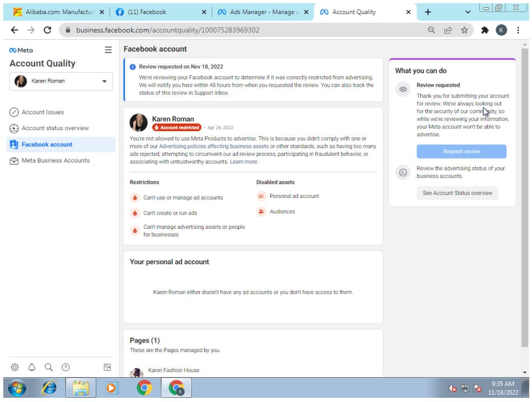Click the Meta Business Accounts briefcase icon
Image resolution: width=532 pixels, height=402 pixels.
14,161
